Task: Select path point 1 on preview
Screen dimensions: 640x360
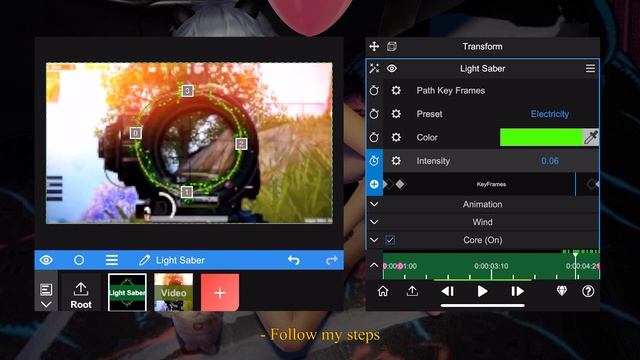Action: 187,192
